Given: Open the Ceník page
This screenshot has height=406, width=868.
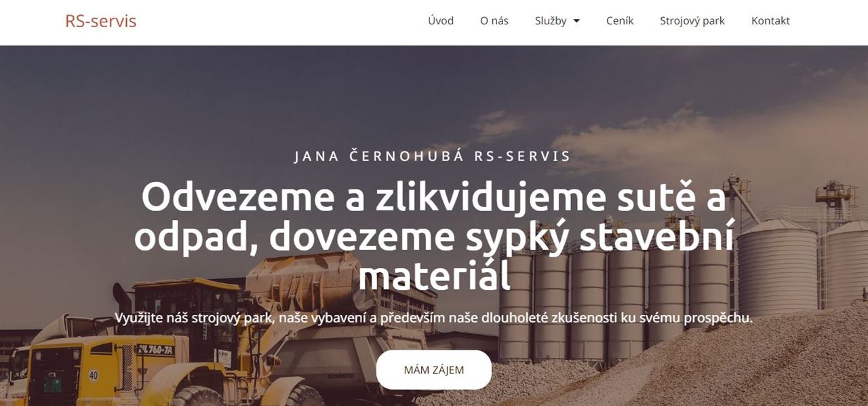Looking at the screenshot, I should (620, 21).
